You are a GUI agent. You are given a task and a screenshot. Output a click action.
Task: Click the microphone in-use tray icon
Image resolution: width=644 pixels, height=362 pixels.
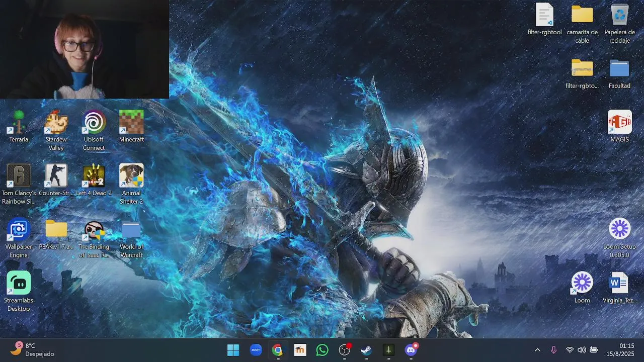pyautogui.click(x=553, y=350)
